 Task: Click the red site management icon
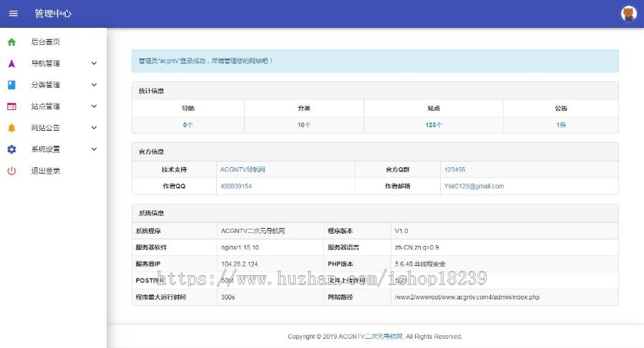pyautogui.click(x=11, y=106)
